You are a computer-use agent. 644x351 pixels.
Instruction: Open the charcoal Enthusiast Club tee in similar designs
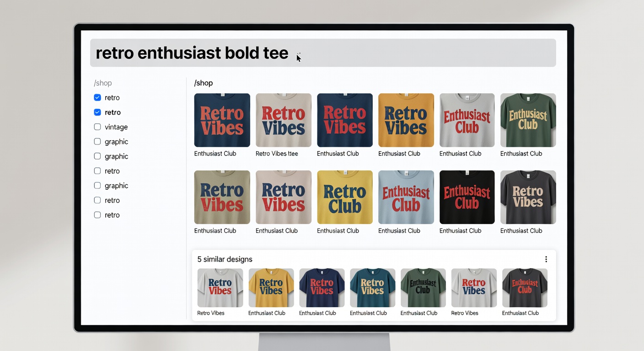[x=525, y=288]
